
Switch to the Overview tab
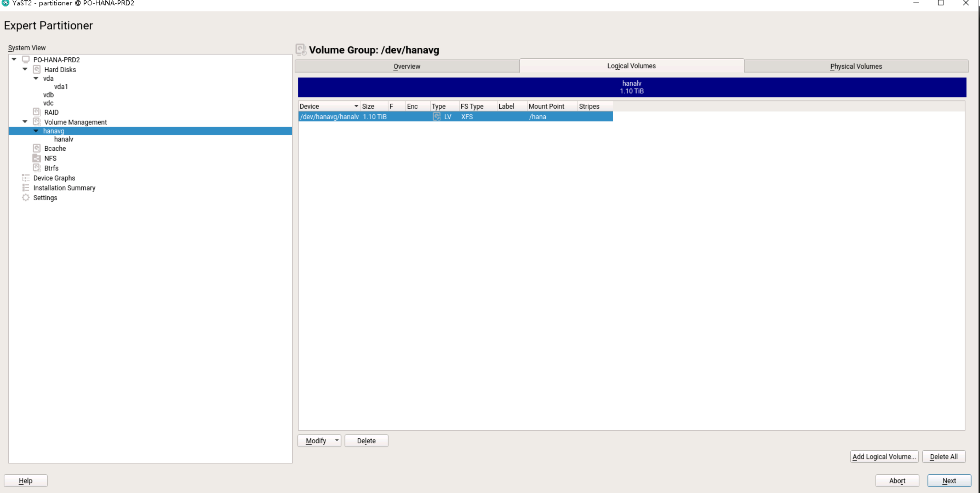406,66
